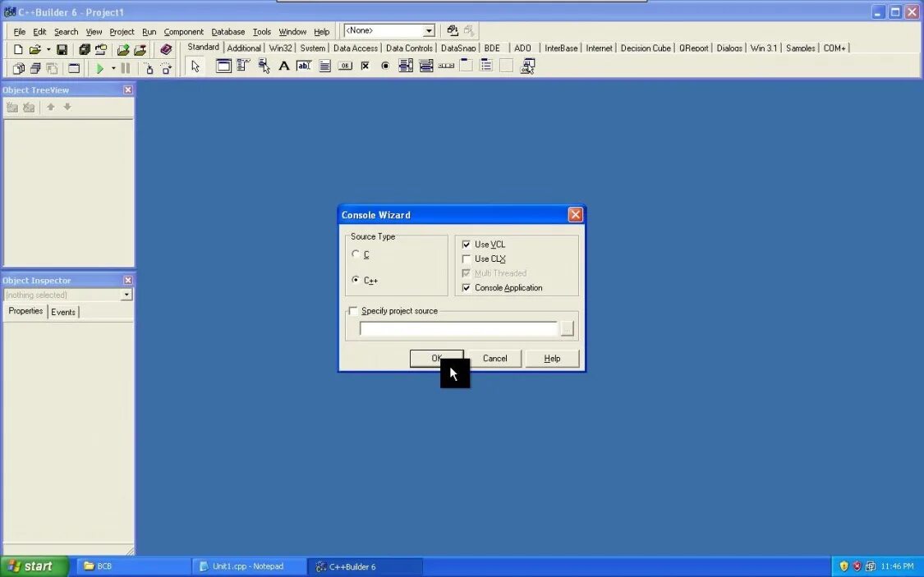The height and width of the screenshot is (577, 924).
Task: Click the Open Project icon
Action: (x=101, y=49)
